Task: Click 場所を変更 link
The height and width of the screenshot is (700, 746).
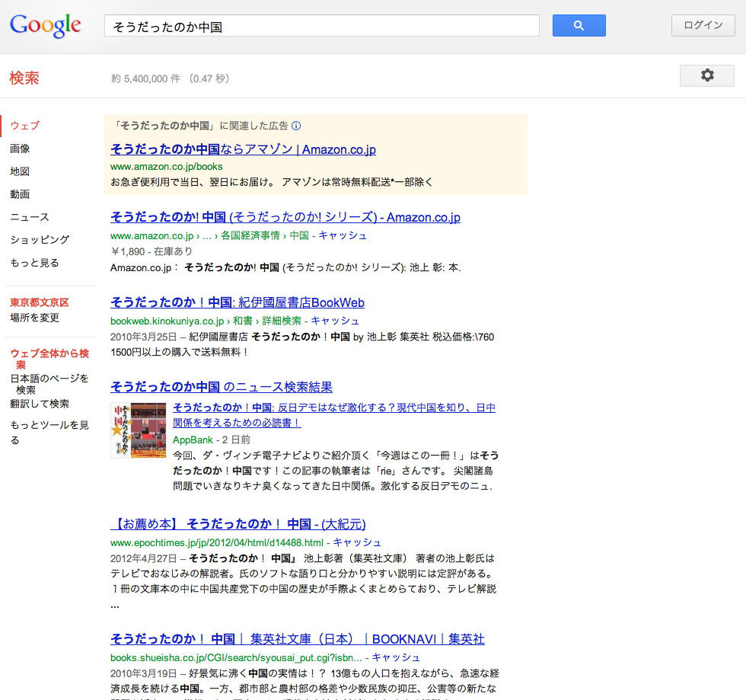Action: tap(35, 318)
